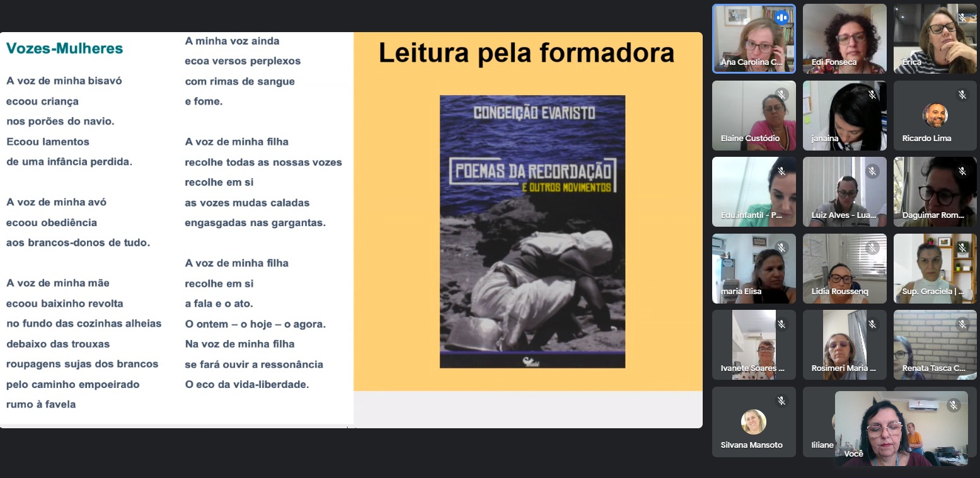Screen dimensions: 980x478
Task: Select Elaine Custódio's video tile
Action: pyautogui.click(x=754, y=116)
